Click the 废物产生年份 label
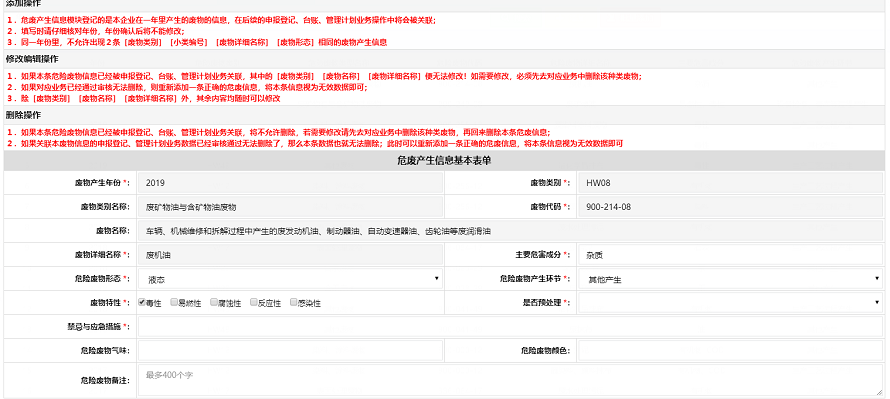Viewport: 890px width, 399px height. pyautogui.click(x=101, y=183)
